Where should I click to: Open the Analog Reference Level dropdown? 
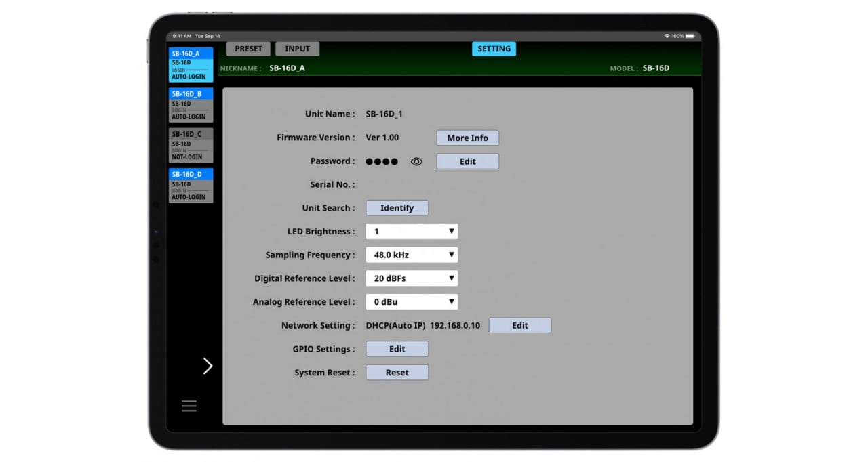(412, 302)
